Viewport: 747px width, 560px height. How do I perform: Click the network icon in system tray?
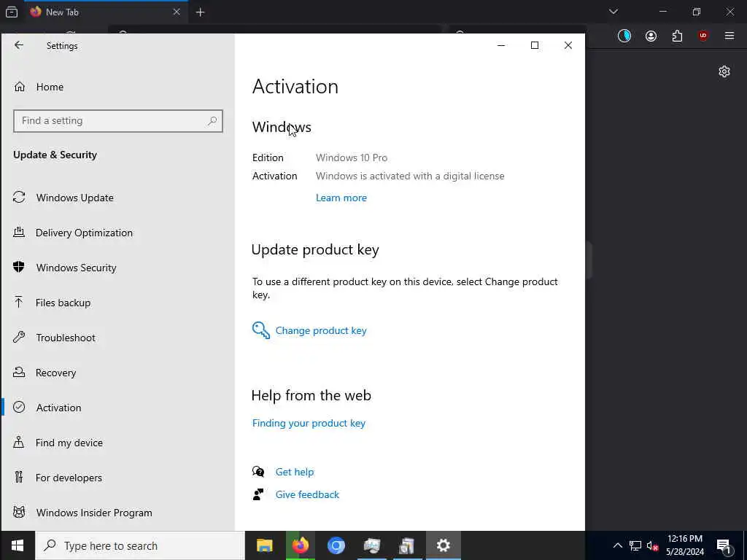pyautogui.click(x=635, y=545)
